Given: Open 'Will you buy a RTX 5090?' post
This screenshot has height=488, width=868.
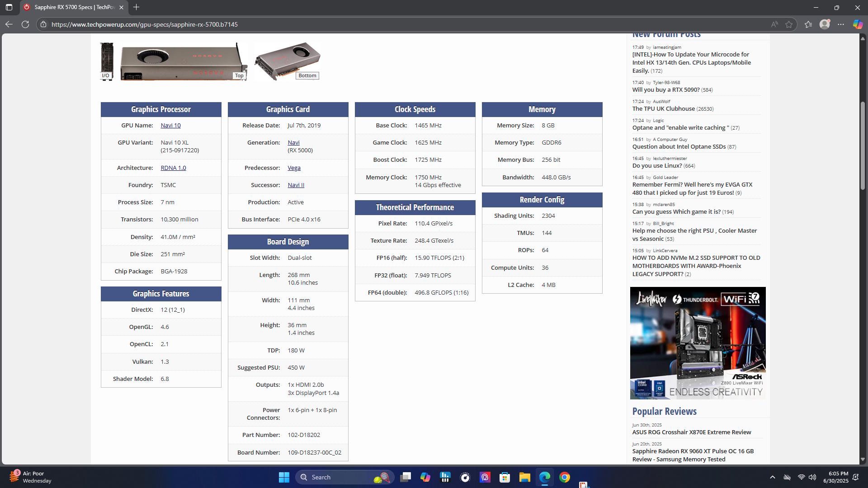Looking at the screenshot, I should (x=665, y=90).
